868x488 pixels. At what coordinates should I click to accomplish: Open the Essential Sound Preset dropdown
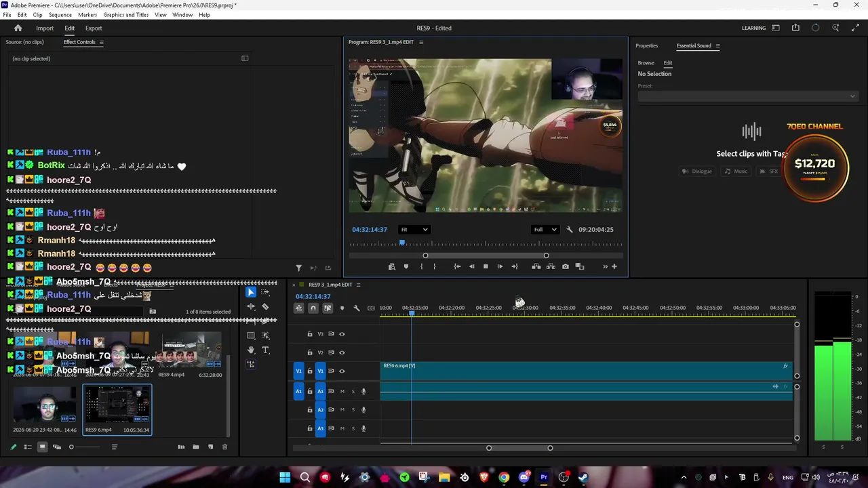coord(748,96)
